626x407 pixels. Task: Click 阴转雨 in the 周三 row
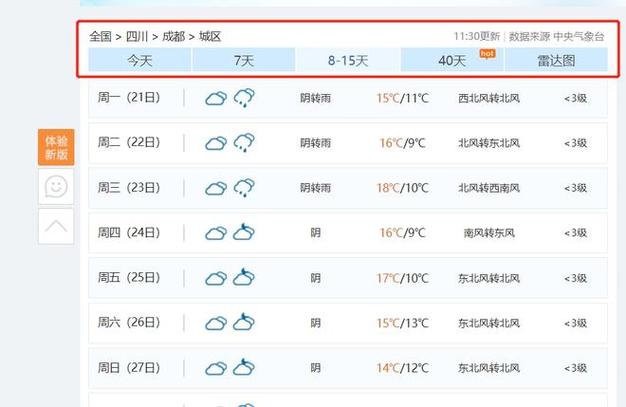point(315,188)
